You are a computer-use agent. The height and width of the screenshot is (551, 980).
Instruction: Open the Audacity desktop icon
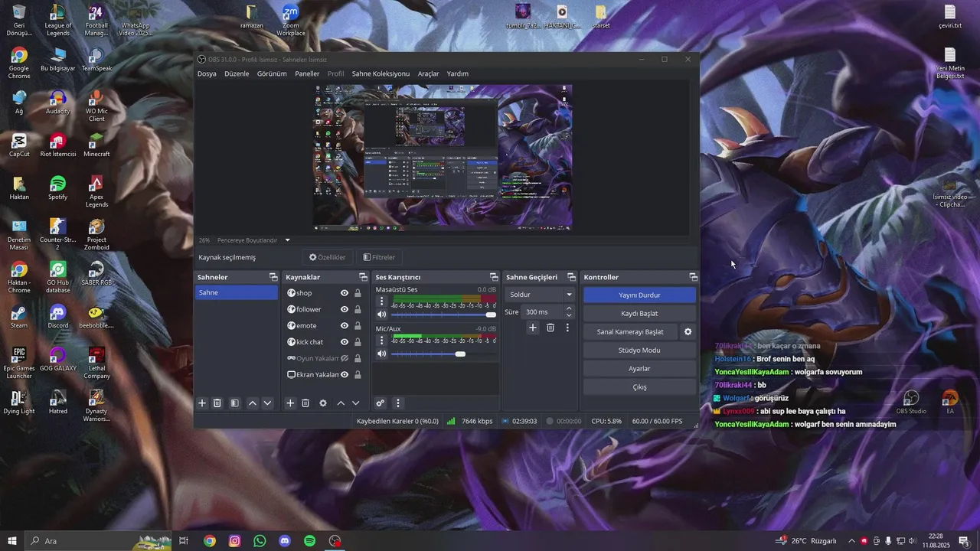coord(57,102)
